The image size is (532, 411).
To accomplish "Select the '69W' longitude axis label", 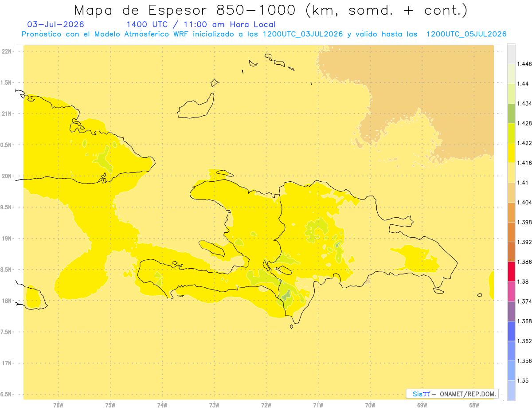I will [422, 405].
